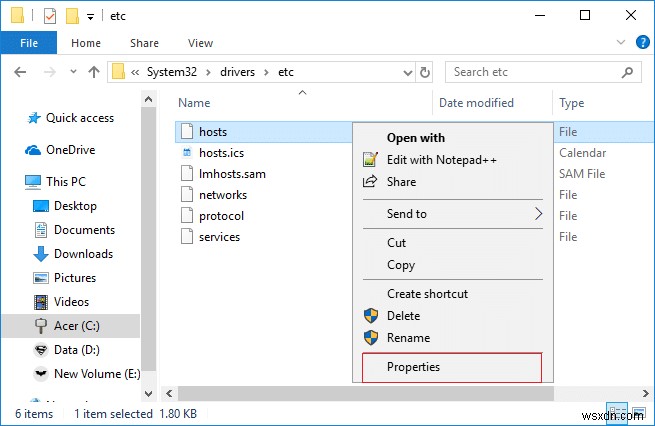Click etc in the address breadcrumb
The width and height of the screenshot is (655, 426).
(x=286, y=72)
